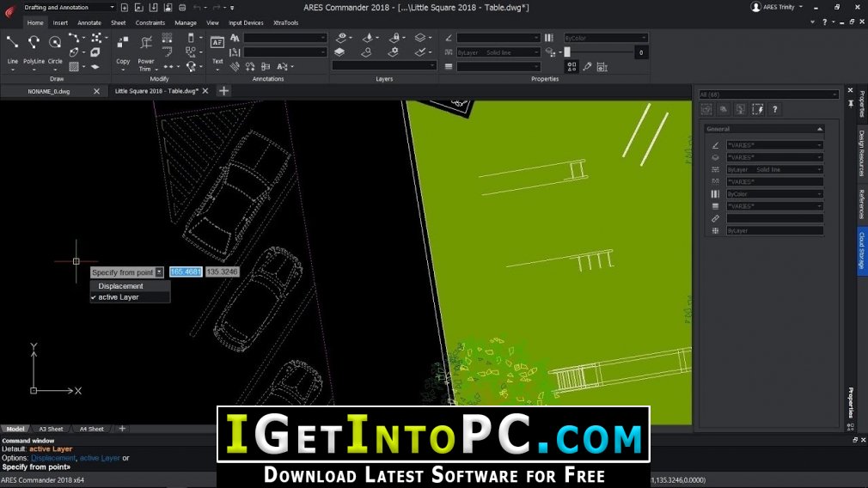Switch to the A4 Sheet tab
This screenshot has width=868, height=488.
(91, 429)
